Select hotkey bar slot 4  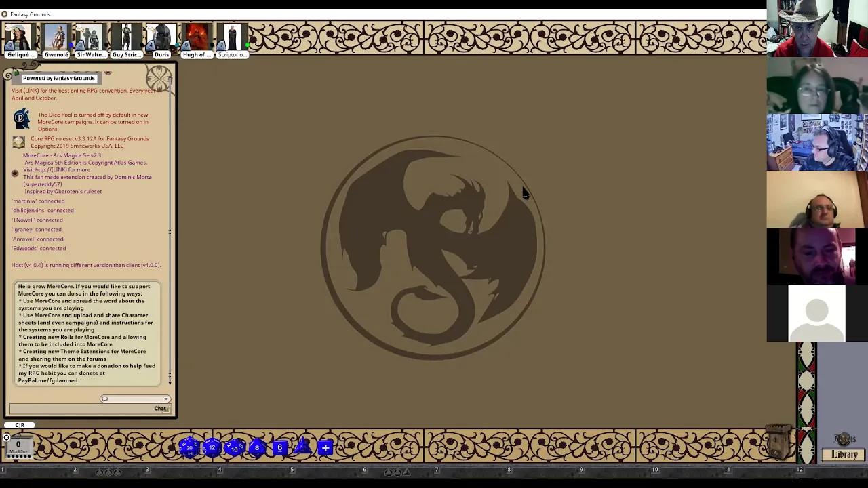(x=254, y=470)
